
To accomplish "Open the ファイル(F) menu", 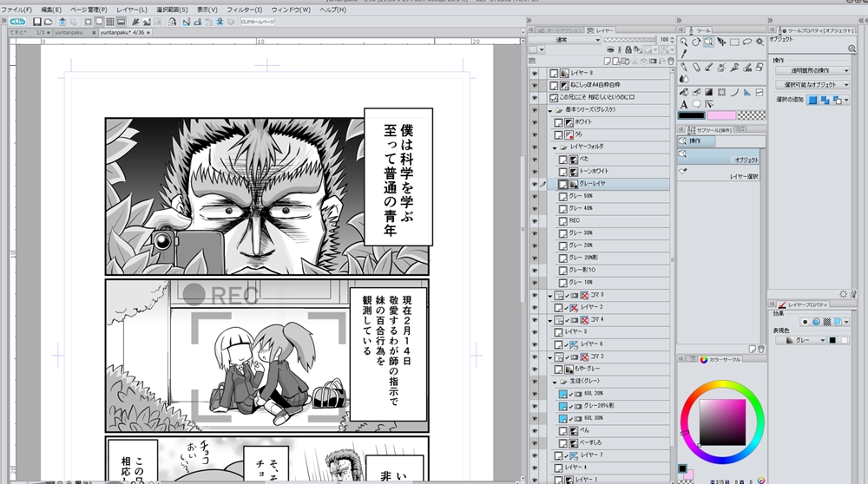I will 16,10.
